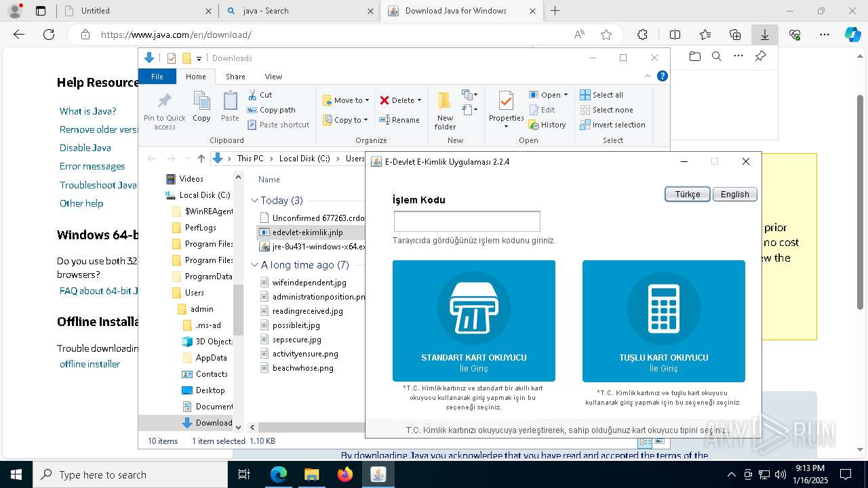The image size is (868, 488).
Task: Open Quick Access Toolbar customize dropdown
Action: coord(199,58)
